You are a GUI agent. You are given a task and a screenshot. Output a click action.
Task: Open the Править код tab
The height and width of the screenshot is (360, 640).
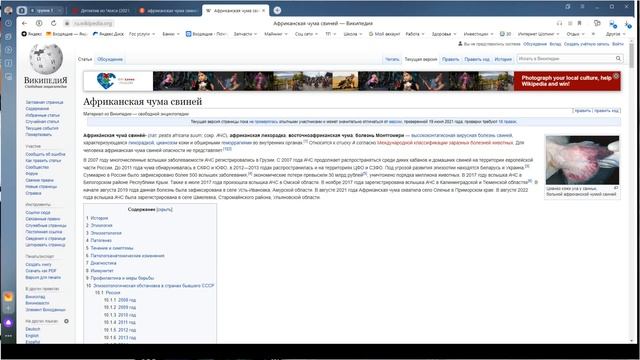(x=477, y=59)
